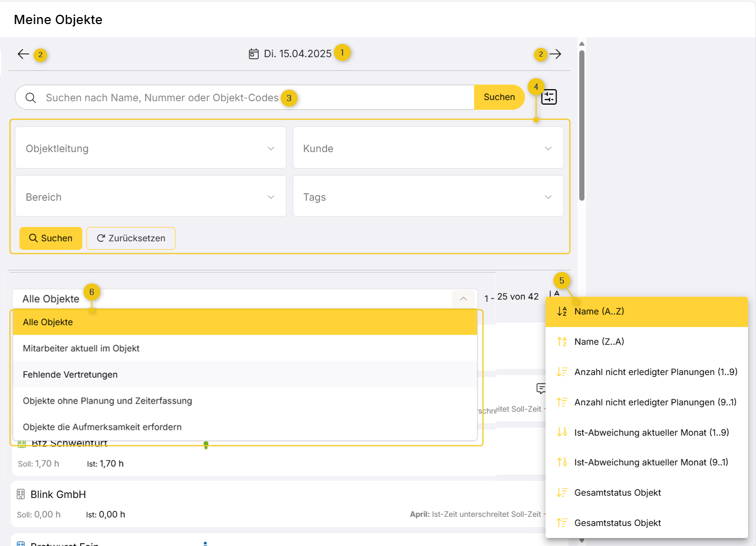Collapse the Alle Objekte selection list

pos(463,298)
